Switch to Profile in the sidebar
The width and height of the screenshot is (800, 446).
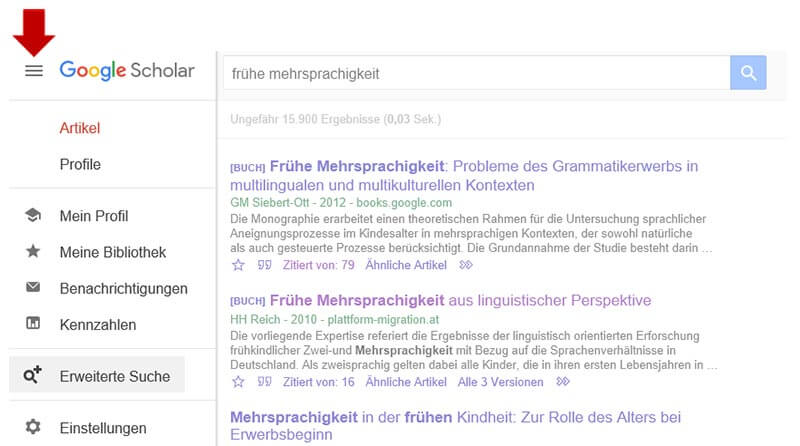point(80,164)
